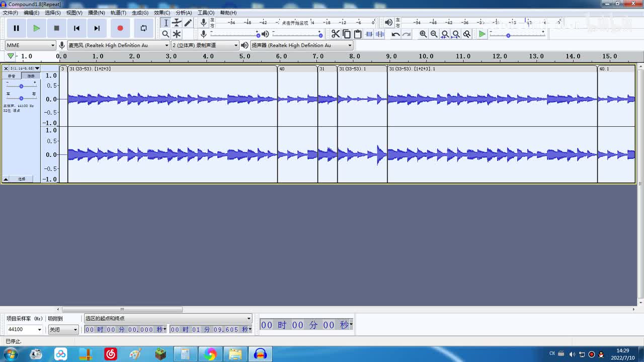Collapse the track with the triangle button
This screenshot has width=644, height=362.
(x=6, y=179)
